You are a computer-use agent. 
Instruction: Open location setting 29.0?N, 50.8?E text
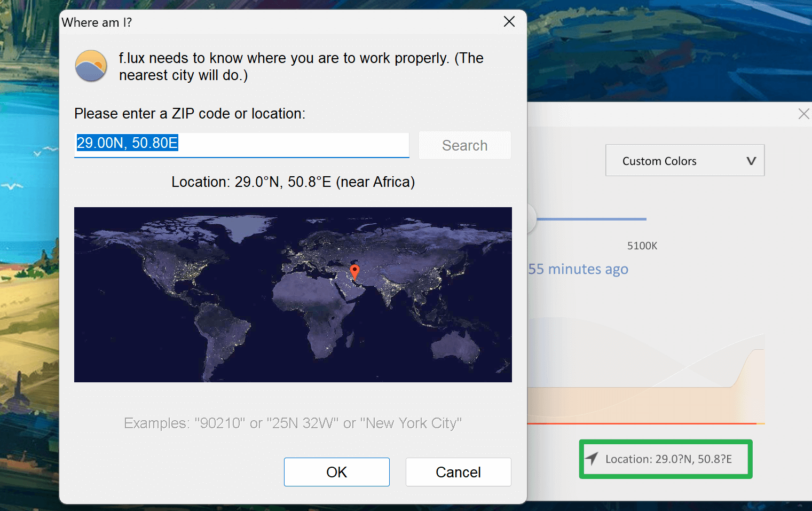click(668, 459)
